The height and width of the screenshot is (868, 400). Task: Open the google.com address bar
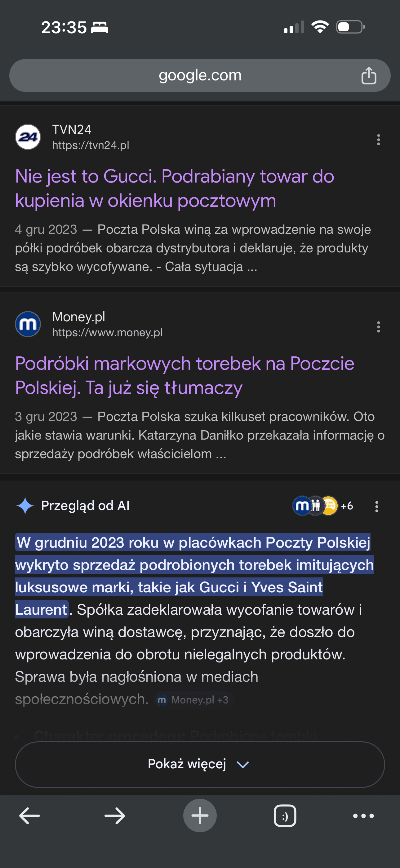click(200, 75)
